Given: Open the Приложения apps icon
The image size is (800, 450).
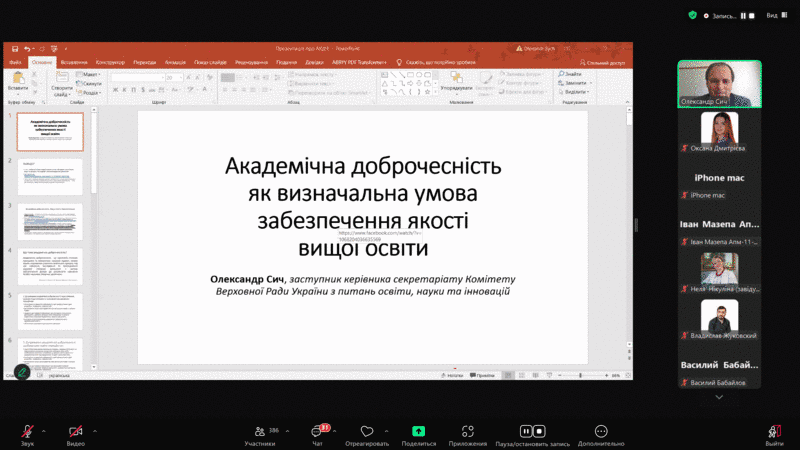Looking at the screenshot, I should pos(467,431).
